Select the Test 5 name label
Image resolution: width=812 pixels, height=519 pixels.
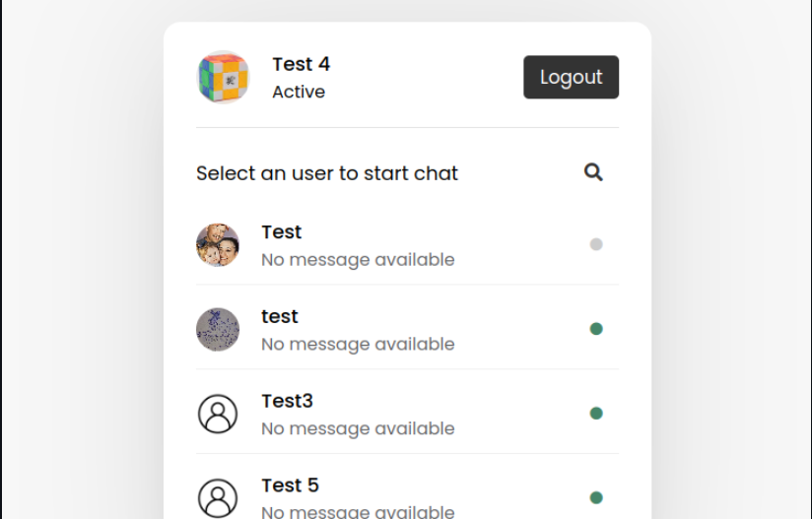tap(290, 486)
